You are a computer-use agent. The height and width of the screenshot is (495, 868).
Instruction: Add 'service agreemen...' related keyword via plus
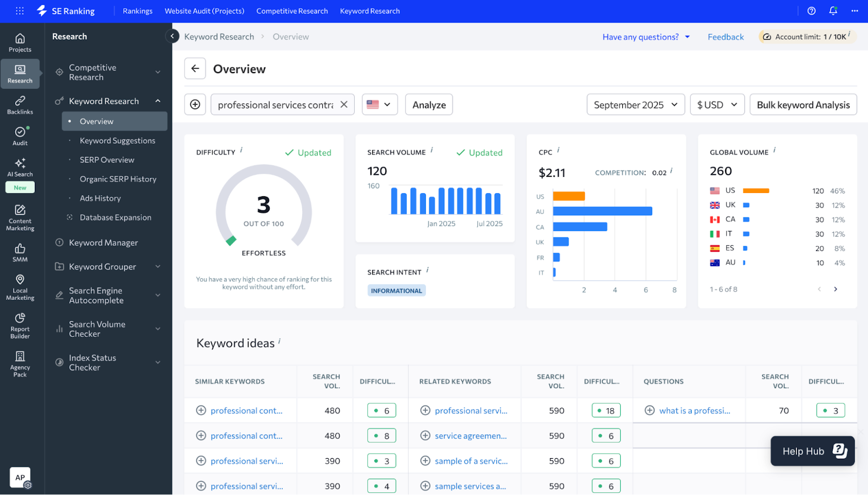click(x=425, y=436)
